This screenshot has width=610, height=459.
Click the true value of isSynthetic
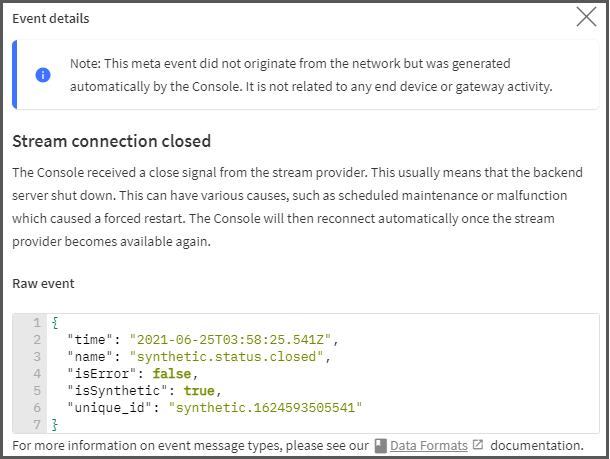199,391
